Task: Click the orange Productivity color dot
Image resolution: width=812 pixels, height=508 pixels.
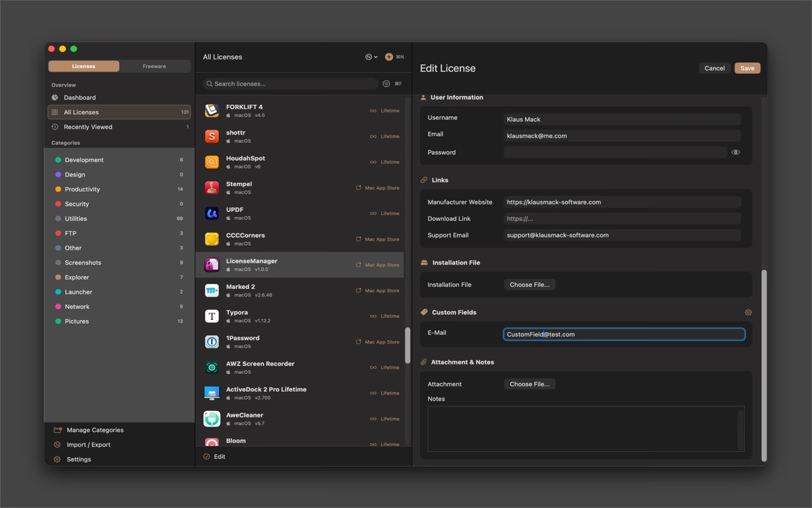Action: pyautogui.click(x=58, y=189)
